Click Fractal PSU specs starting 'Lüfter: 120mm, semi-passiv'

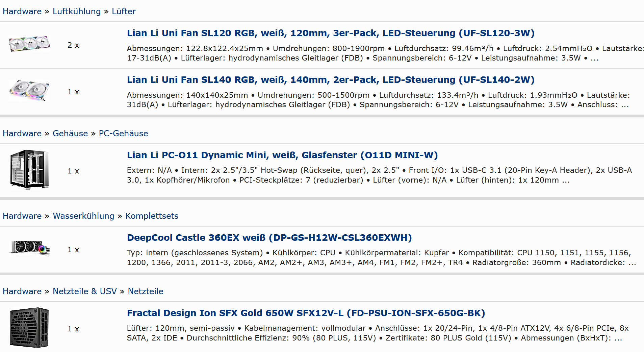pos(378,333)
